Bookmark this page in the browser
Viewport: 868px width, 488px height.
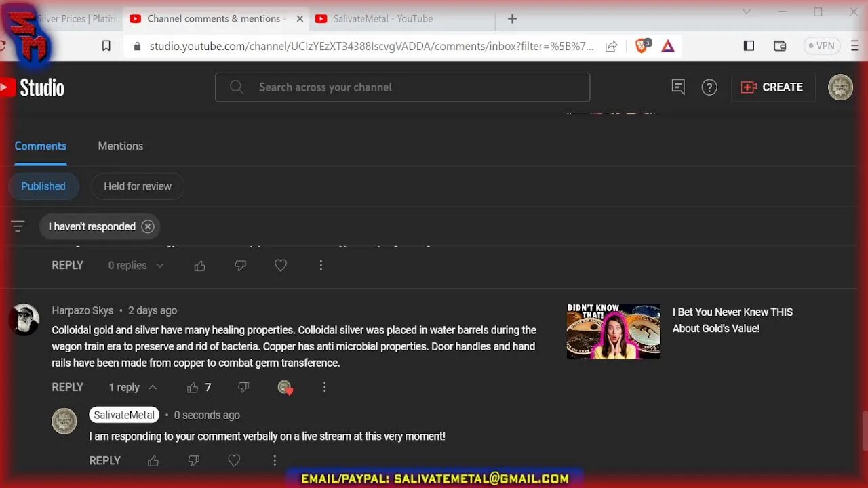(106, 46)
